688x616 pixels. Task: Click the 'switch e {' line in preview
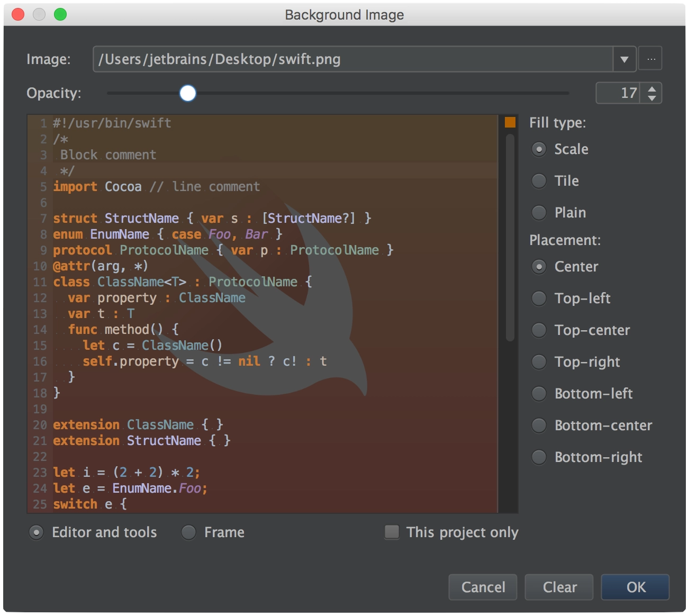point(90,504)
